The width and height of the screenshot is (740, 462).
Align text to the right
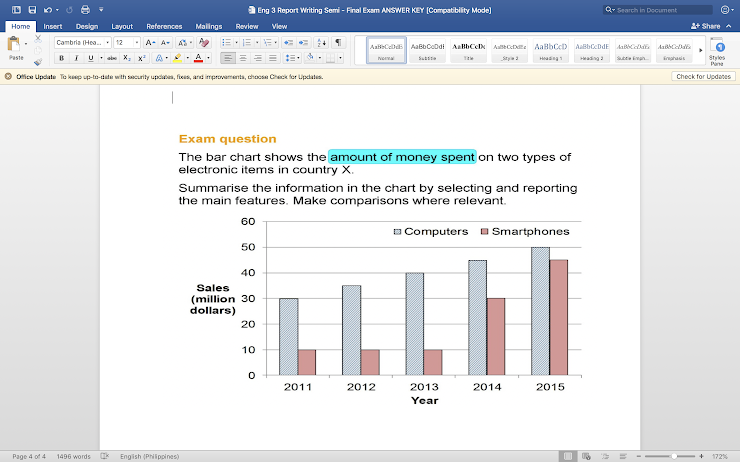coord(258,58)
